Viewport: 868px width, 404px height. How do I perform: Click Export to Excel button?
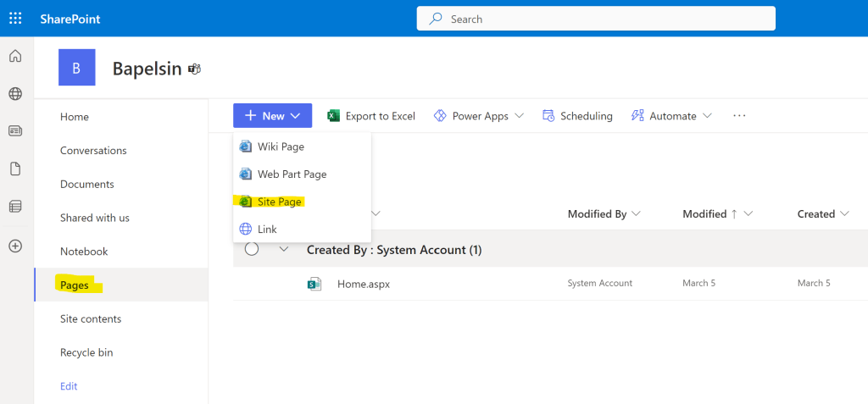coord(371,116)
